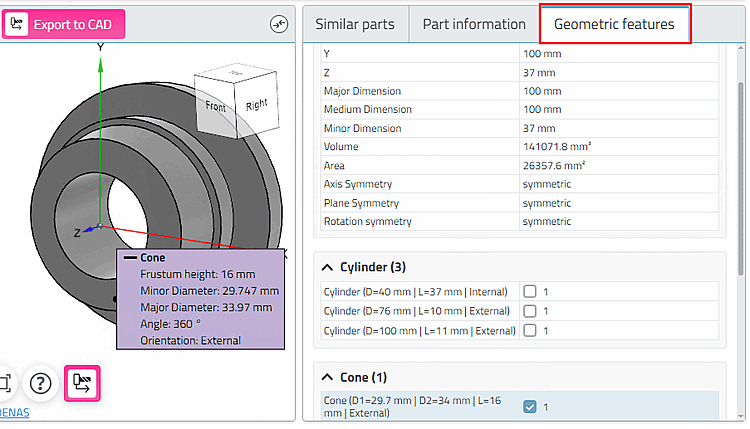Screen dimensions: 750x429
Task: Enable the D=100 mm cylinder checkbox
Action: point(530,330)
